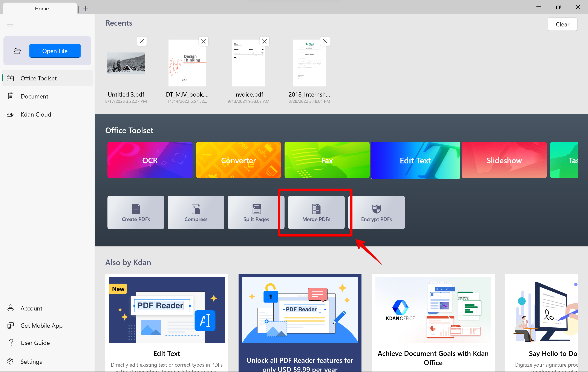
Task: Click the Edit Text card title
Action: coord(167,354)
